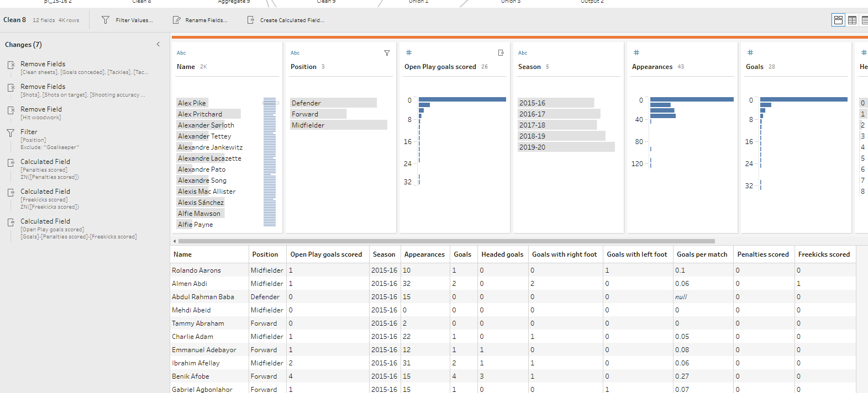Screen dimensions: 868x393
Task: Click the Filter Values funnel icon
Action: [x=106, y=20]
